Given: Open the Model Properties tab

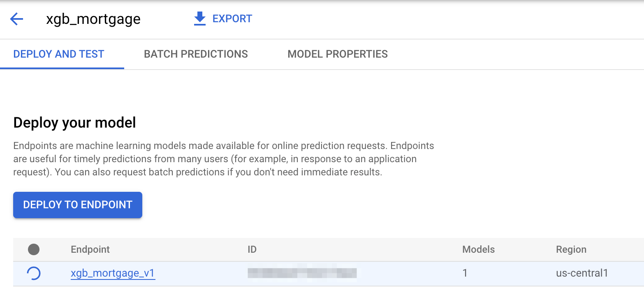Looking at the screenshot, I should coord(338,54).
